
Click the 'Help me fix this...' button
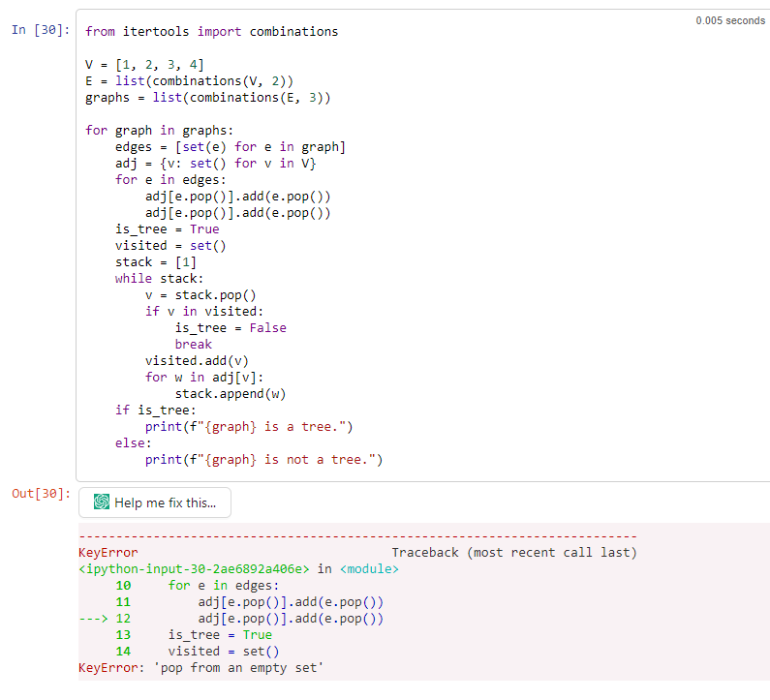coord(155,502)
